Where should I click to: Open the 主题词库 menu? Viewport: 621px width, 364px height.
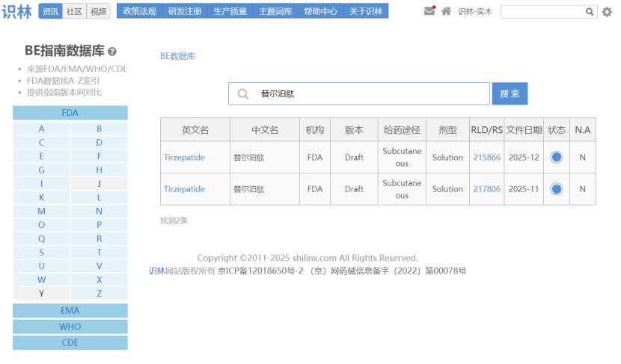point(275,11)
